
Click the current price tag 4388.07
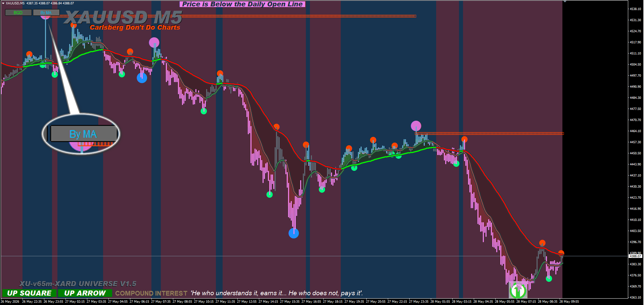click(635, 256)
